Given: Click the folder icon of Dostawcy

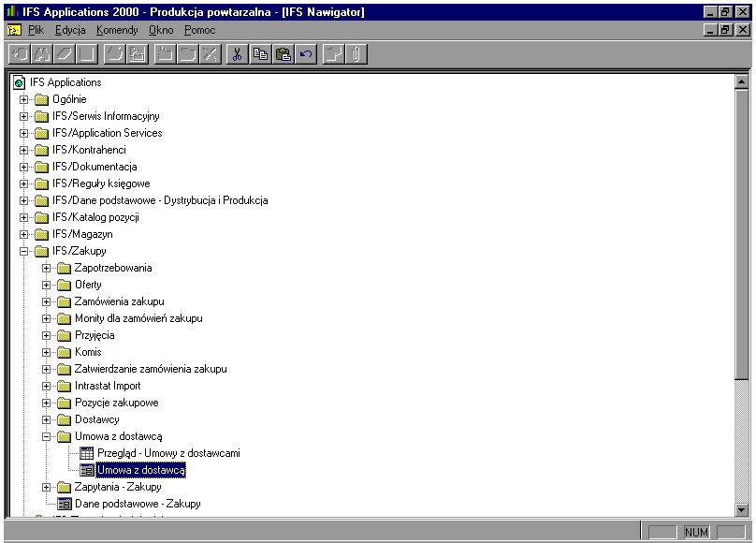Looking at the screenshot, I should (x=65, y=419).
